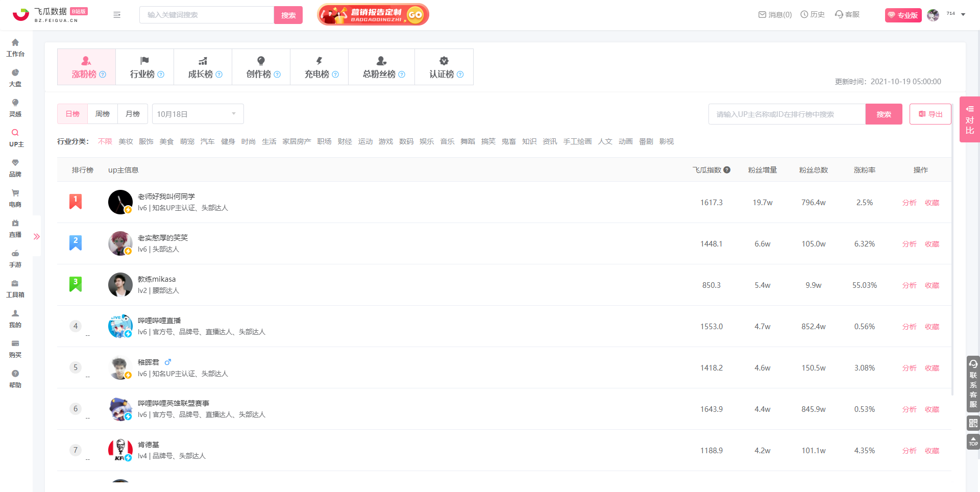
Task: Switch ranking to 周榜
Action: [103, 114]
